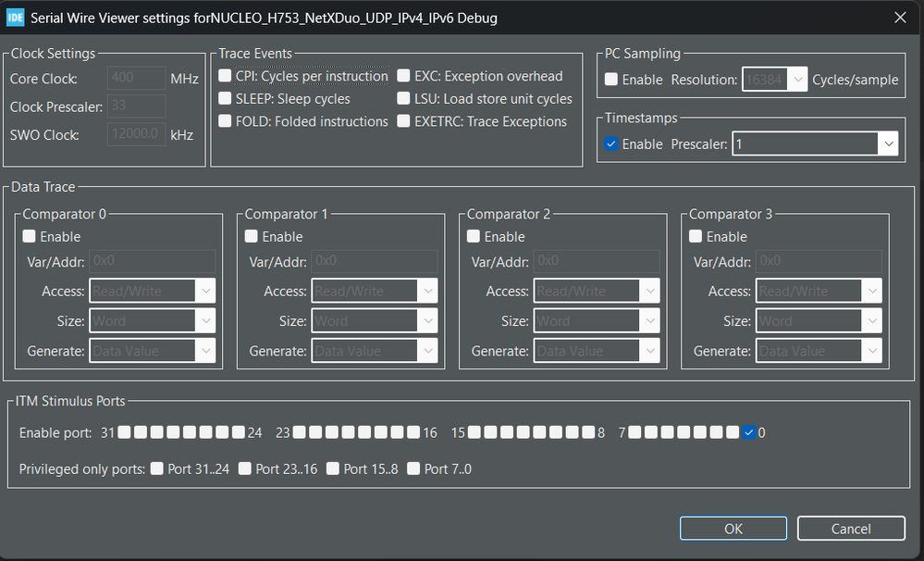Viewport: 924px width, 561px height.
Task: Click the OK button
Action: [x=733, y=529]
